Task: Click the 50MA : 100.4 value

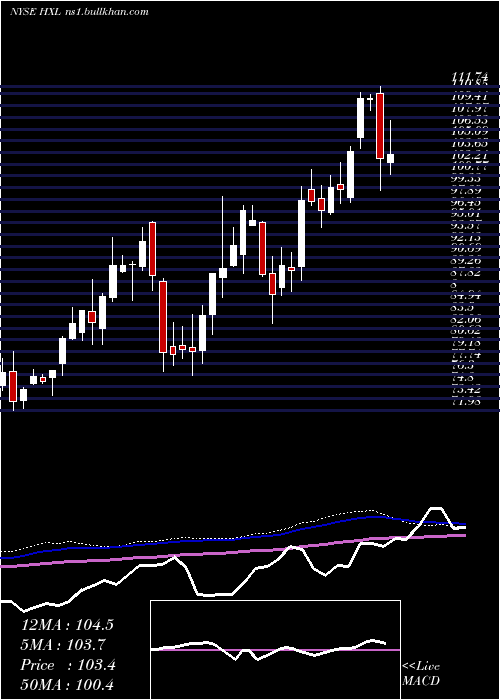Action: point(67,685)
